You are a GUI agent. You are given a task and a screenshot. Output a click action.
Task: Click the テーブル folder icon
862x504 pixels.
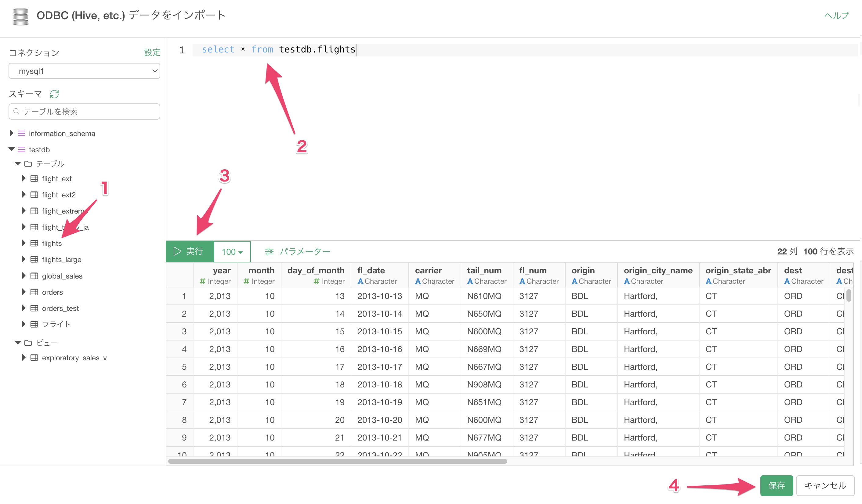pos(28,164)
